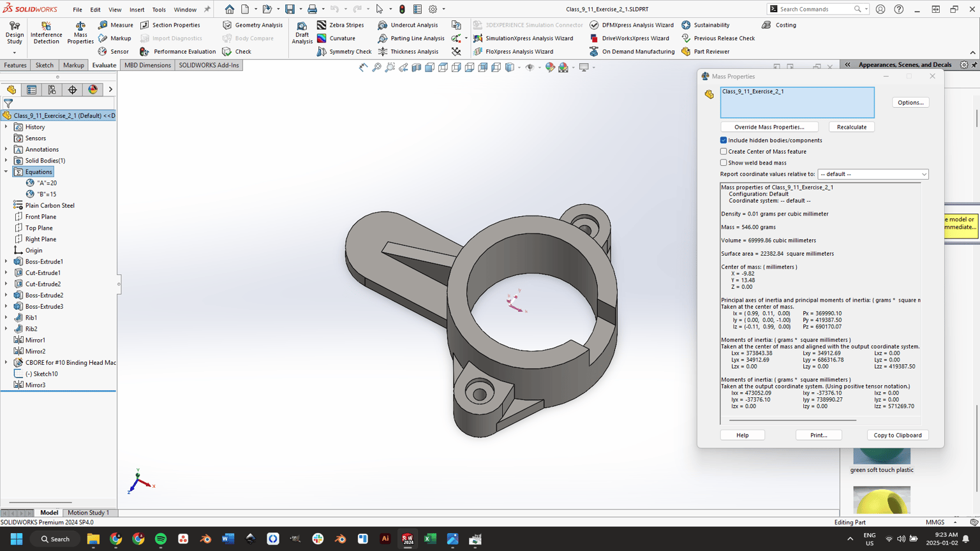Click the Check tool
Screen dimensions: 980x551
coord(236,52)
